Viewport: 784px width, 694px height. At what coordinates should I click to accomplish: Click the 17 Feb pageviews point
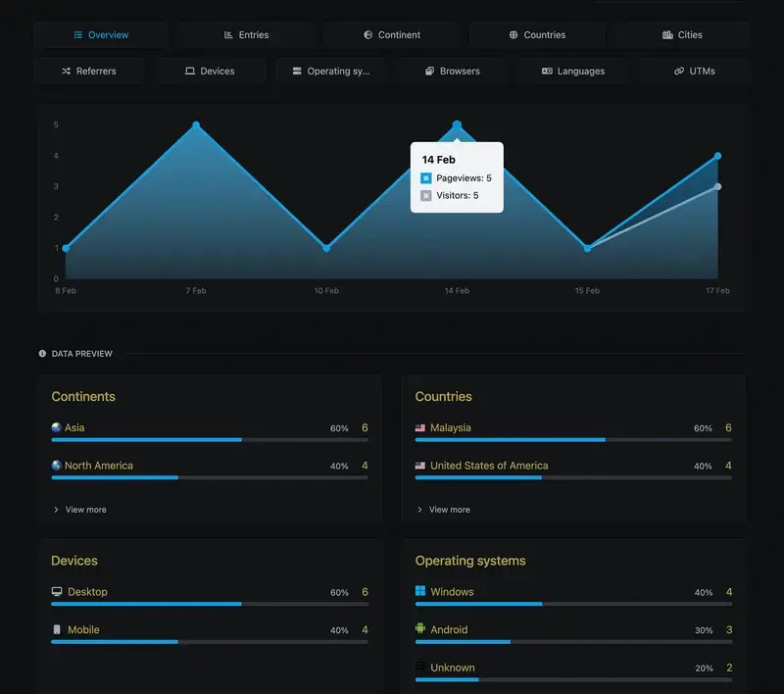pos(718,156)
